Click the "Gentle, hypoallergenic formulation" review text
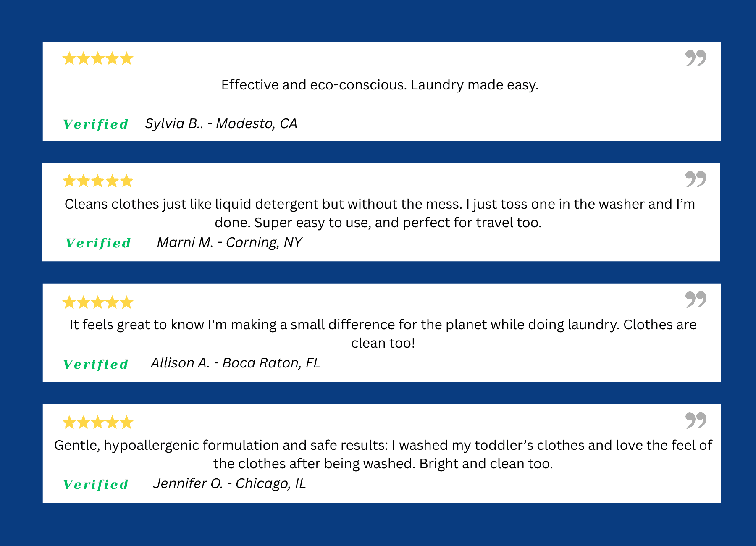This screenshot has width=756, height=546. [x=383, y=454]
